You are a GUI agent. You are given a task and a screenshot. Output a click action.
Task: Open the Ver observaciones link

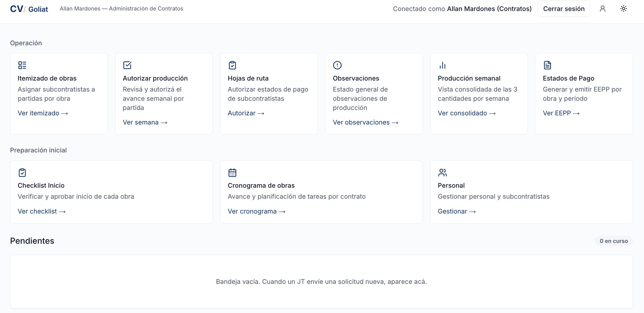click(366, 122)
